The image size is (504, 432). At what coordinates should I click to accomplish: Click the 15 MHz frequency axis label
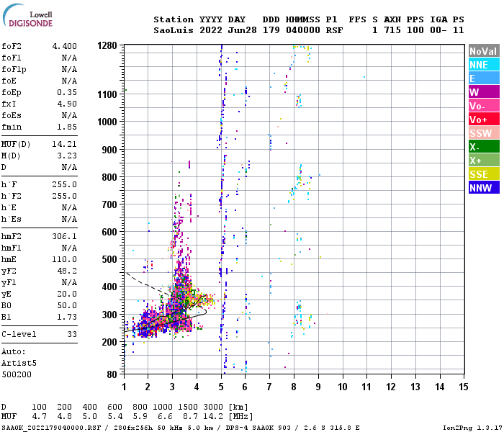point(464,387)
